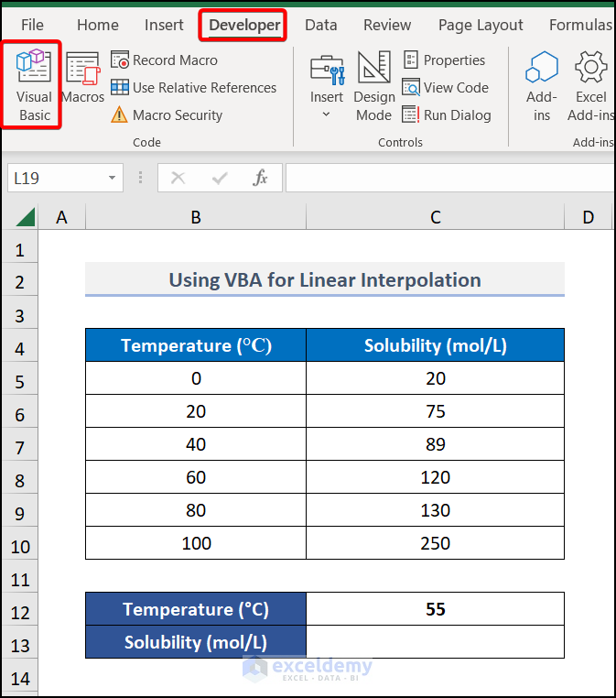Open the Page Layout tab

[x=481, y=25]
